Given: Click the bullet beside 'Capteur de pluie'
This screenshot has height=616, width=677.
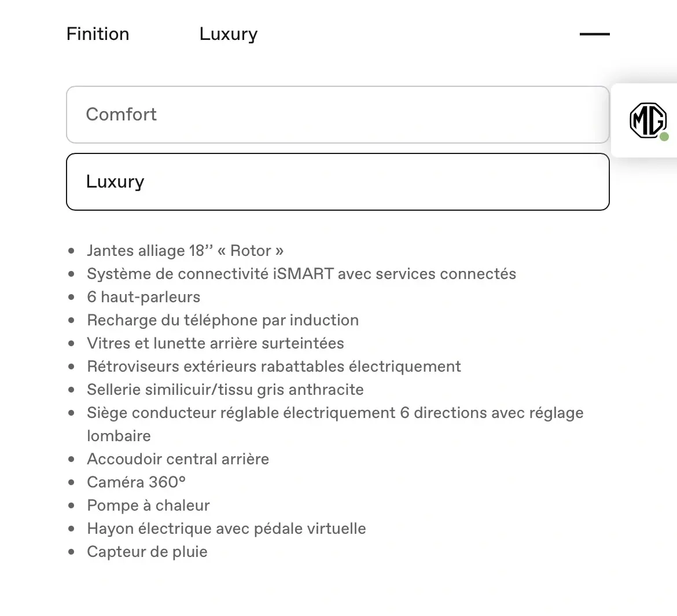Looking at the screenshot, I should click(72, 551).
